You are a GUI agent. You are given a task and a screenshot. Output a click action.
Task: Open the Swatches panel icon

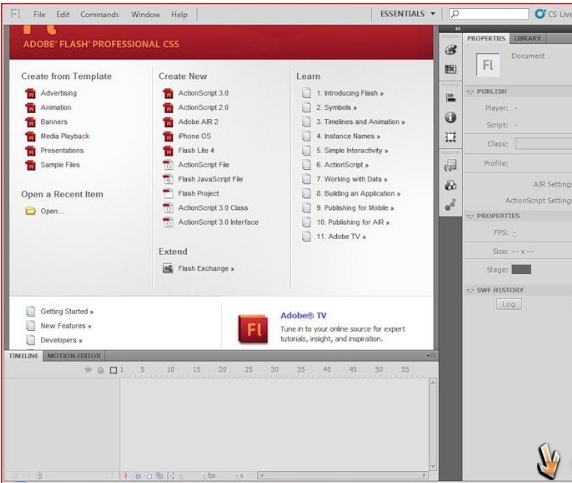pyautogui.click(x=451, y=69)
